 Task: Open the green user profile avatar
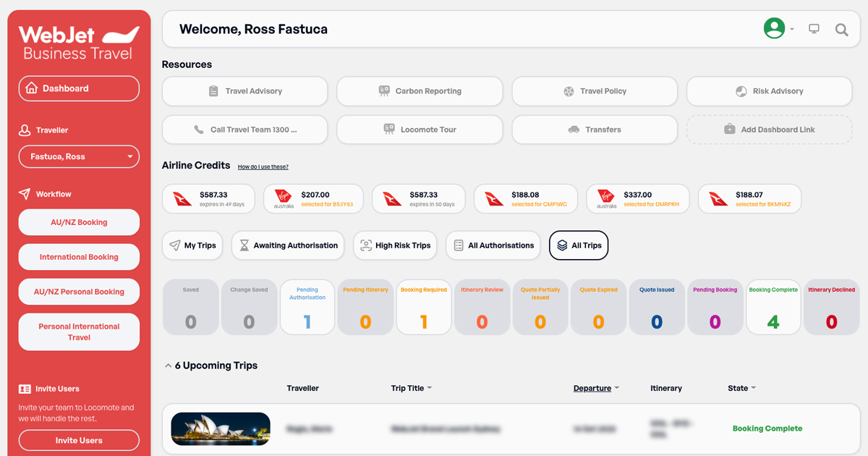click(x=774, y=29)
